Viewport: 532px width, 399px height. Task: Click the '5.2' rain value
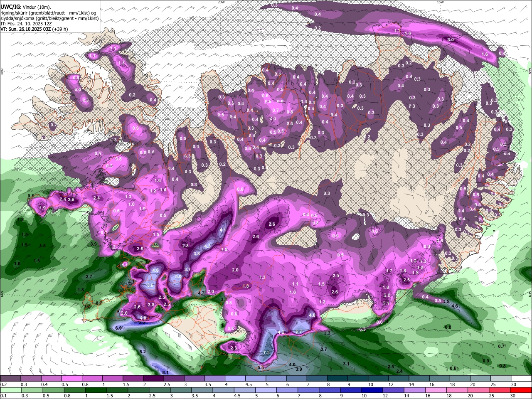coord(143,352)
